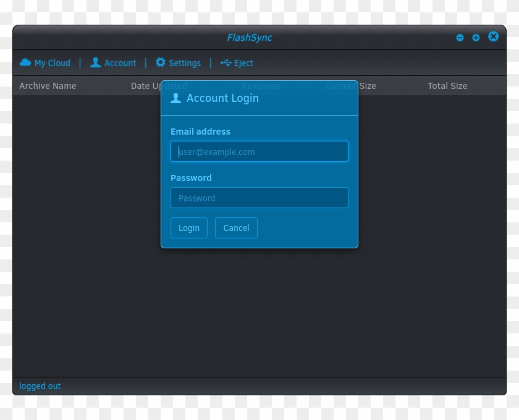Click the Revisions column header
The width and height of the screenshot is (519, 420).
261,86
